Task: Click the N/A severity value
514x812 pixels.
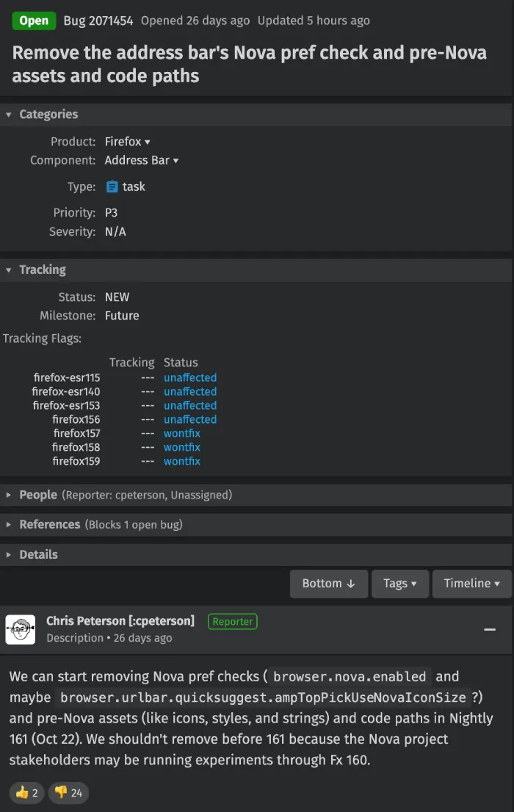Action: point(115,231)
